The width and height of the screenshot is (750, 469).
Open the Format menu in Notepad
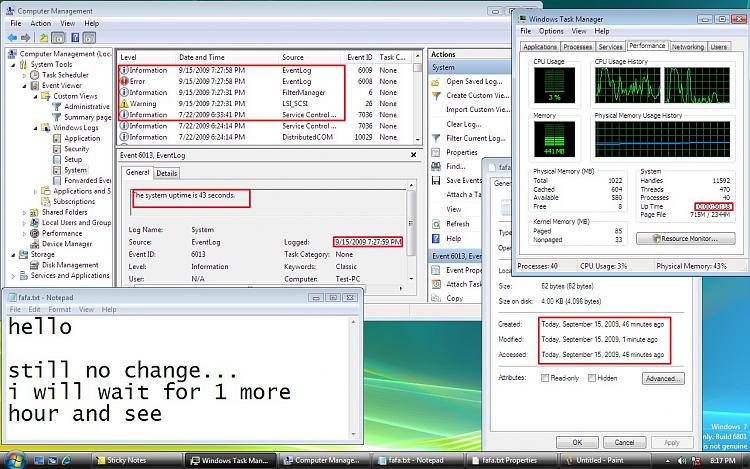click(60, 309)
